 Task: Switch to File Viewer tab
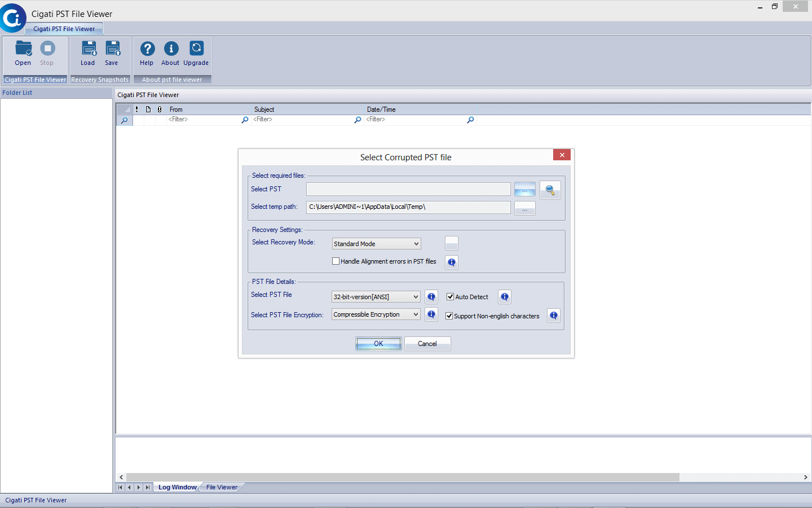tap(222, 487)
